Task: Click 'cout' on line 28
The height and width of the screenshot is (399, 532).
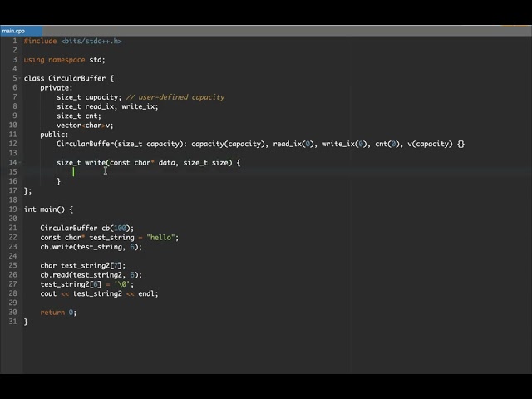Action: tap(48, 293)
